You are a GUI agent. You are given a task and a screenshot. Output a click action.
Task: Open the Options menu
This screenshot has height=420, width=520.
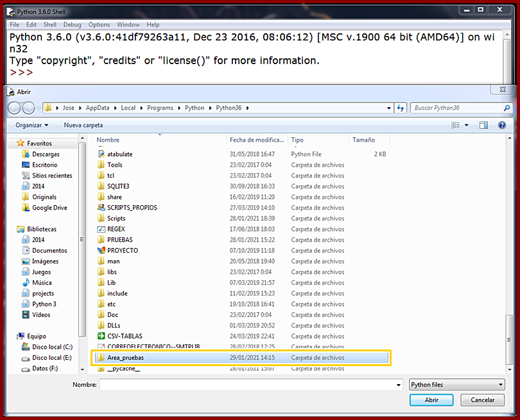click(99, 24)
